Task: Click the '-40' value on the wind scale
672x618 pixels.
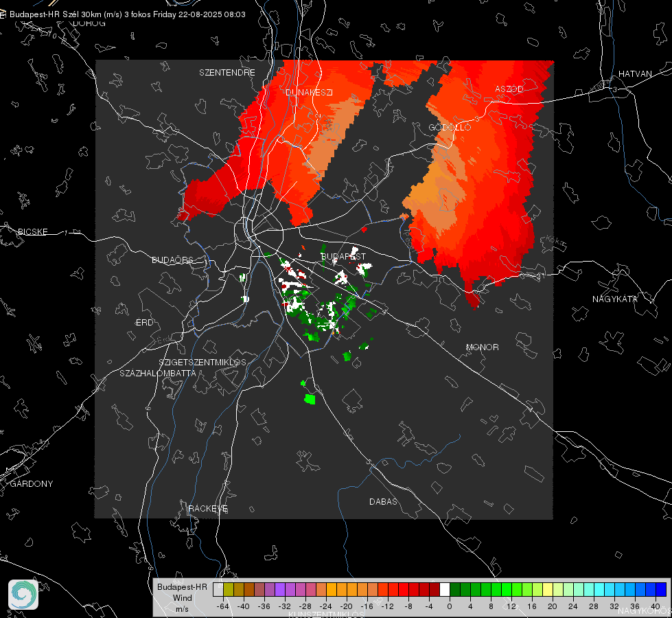Action: pyautogui.click(x=244, y=606)
